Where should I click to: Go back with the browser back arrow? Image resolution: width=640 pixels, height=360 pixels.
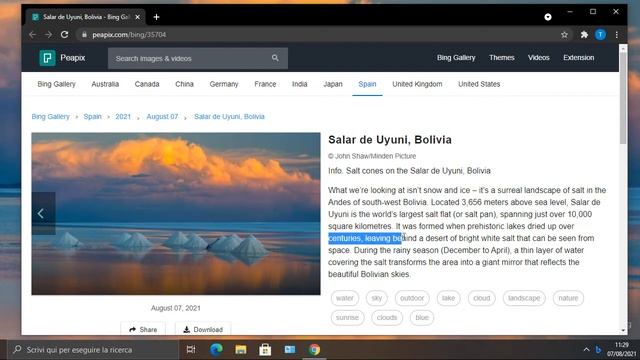(x=33, y=35)
